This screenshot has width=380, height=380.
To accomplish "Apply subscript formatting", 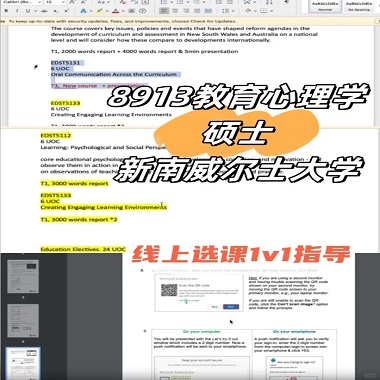I will [56, 11].
